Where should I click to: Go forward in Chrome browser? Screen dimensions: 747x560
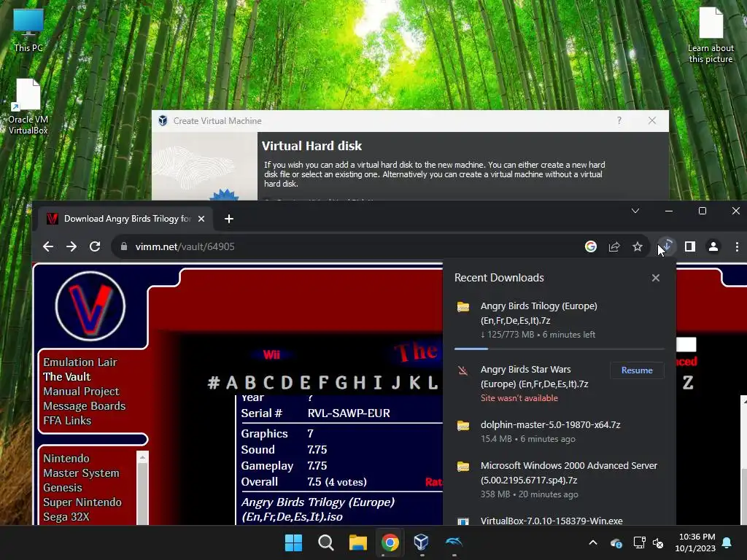[x=71, y=246]
